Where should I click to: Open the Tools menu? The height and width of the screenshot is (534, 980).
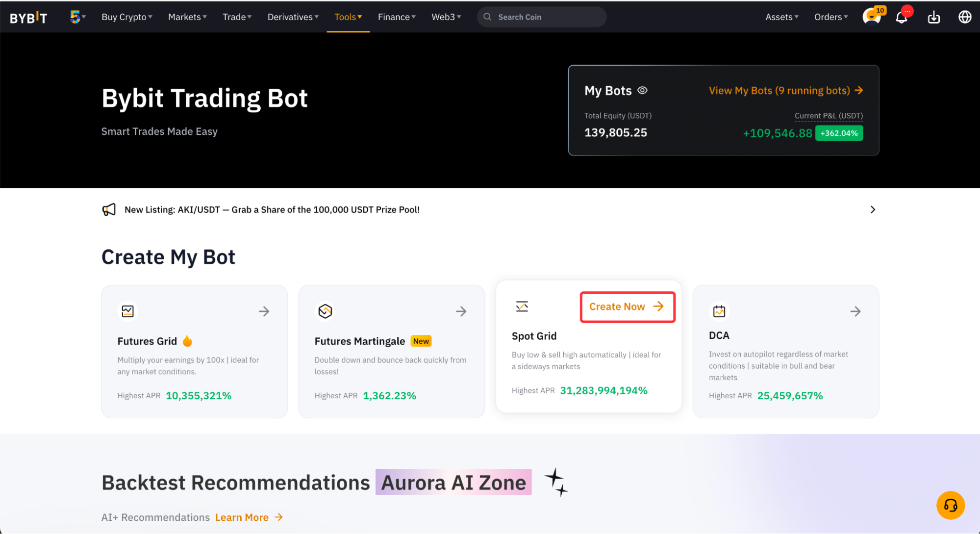pyautogui.click(x=348, y=17)
